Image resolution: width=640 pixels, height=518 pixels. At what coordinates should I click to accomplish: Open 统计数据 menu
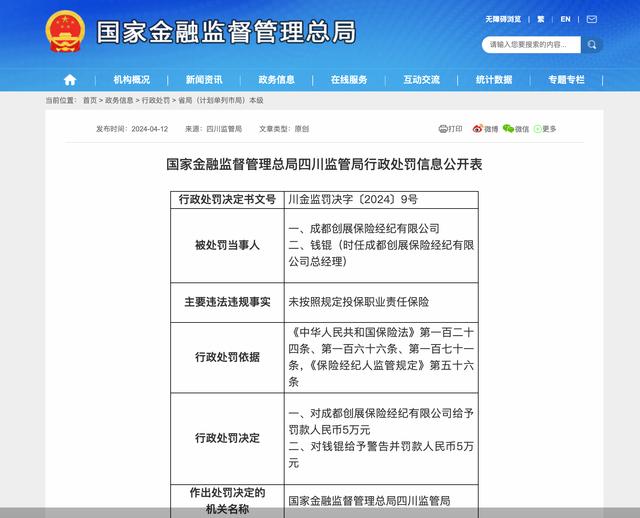[494, 80]
